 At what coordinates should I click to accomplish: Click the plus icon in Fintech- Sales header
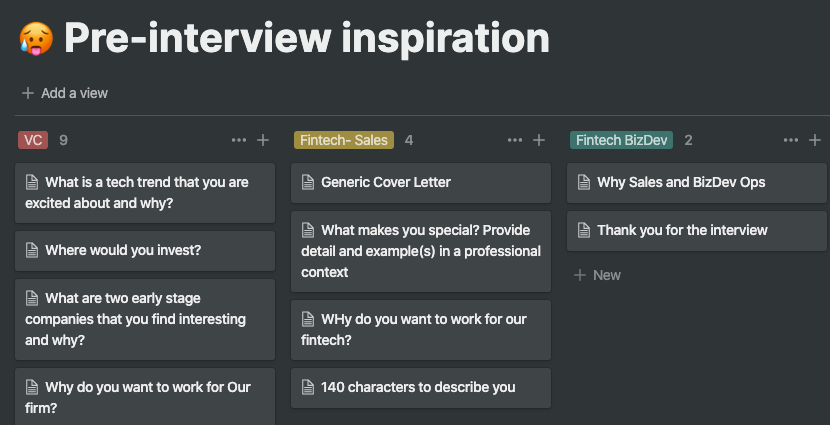(x=539, y=141)
